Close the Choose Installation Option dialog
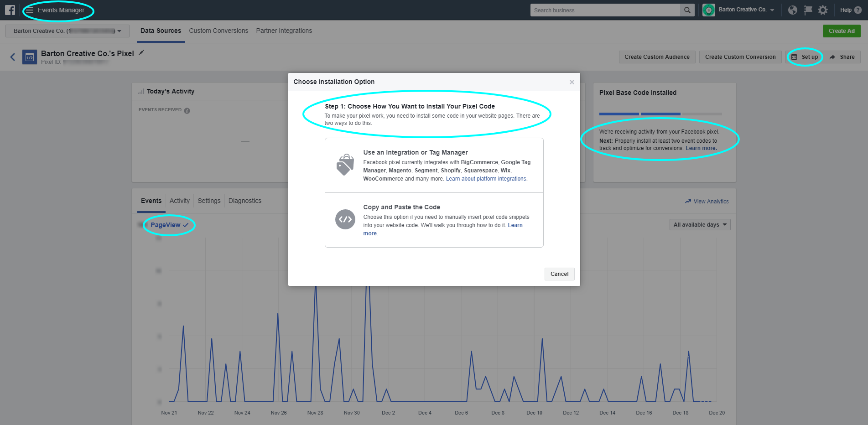Image resolution: width=868 pixels, height=425 pixels. click(x=572, y=82)
